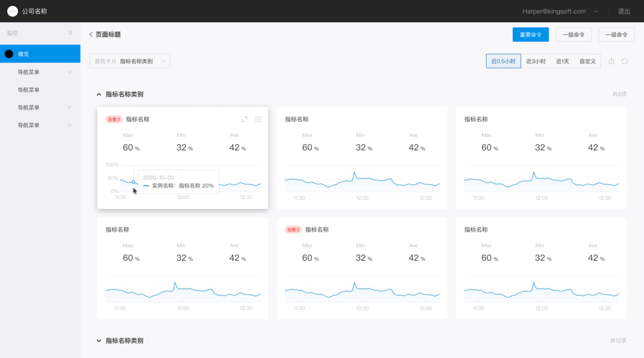Click the Min 32% value on bottom-middle card
The width and height of the screenshot is (644, 358).
(364, 258)
